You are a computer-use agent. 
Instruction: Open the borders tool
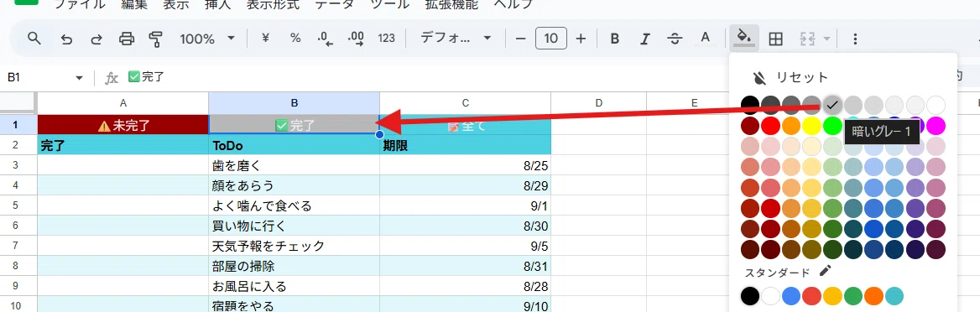[x=775, y=39]
